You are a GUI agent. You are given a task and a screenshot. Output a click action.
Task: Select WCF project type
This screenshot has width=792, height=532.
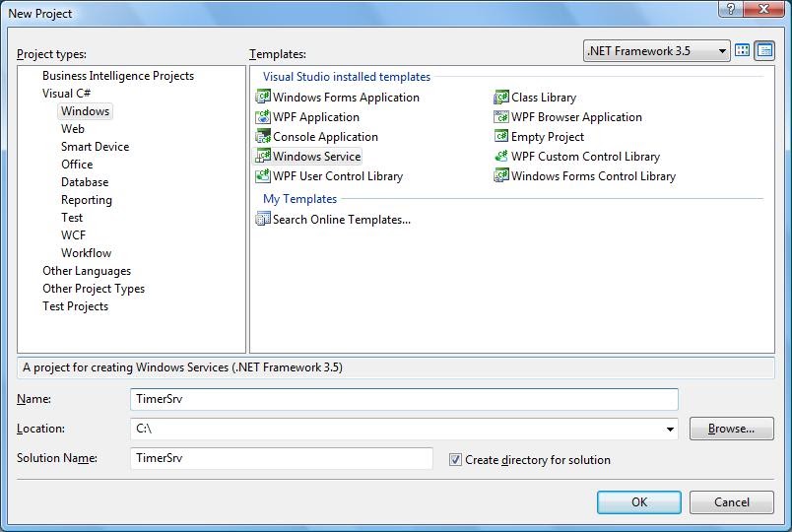coord(73,235)
